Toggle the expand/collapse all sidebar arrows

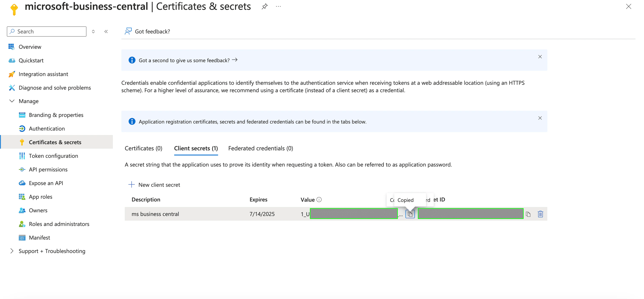pos(93,32)
